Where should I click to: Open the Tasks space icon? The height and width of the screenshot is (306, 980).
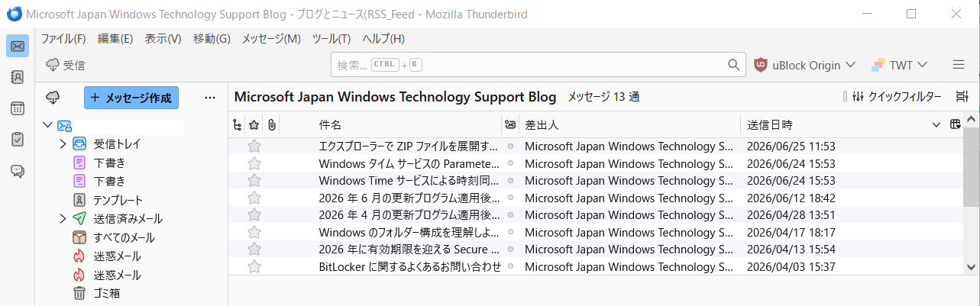[x=18, y=140]
